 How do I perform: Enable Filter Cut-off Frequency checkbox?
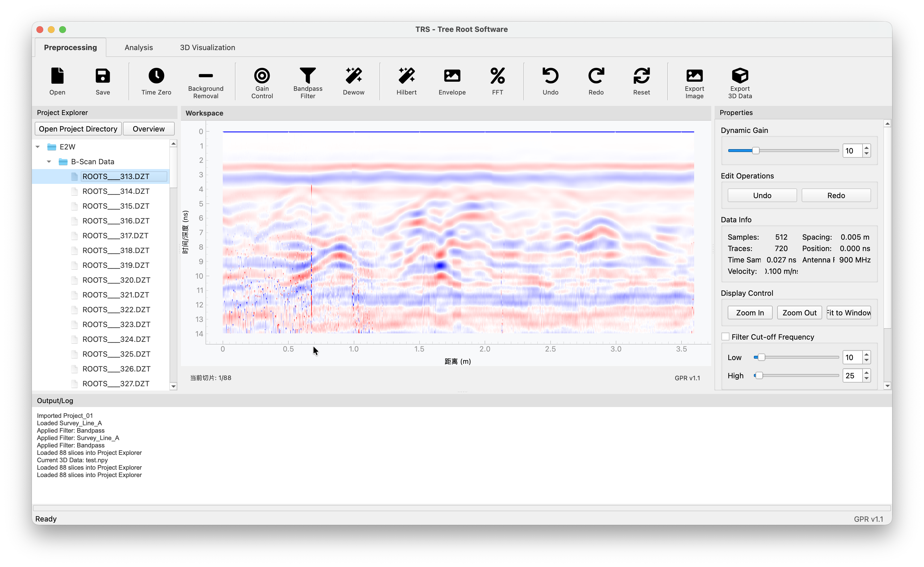point(725,337)
